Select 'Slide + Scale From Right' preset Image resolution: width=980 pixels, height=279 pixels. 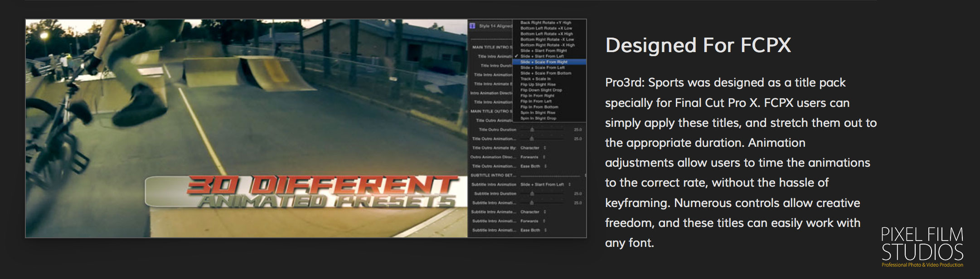coord(543,62)
